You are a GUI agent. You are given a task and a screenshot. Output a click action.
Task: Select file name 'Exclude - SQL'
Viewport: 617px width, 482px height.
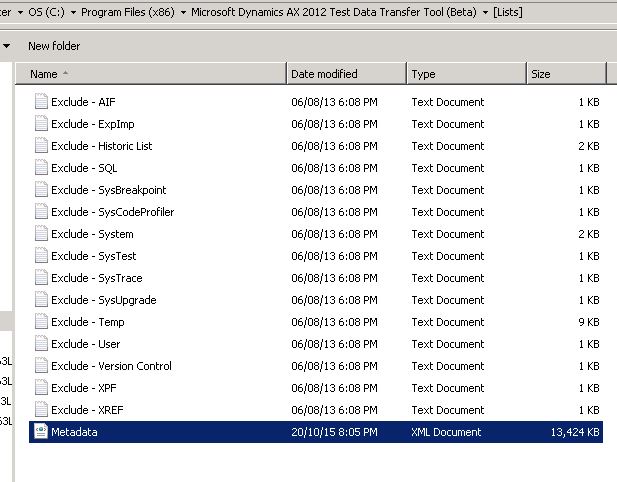[x=84, y=168]
